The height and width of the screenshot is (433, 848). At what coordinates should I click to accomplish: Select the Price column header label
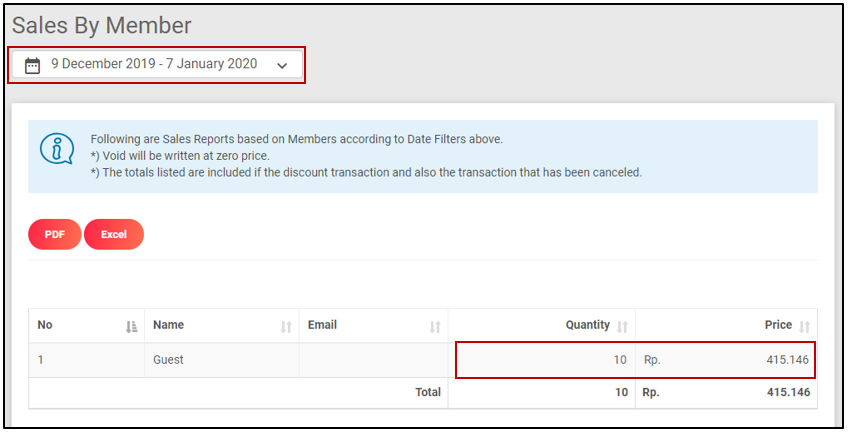(x=778, y=325)
